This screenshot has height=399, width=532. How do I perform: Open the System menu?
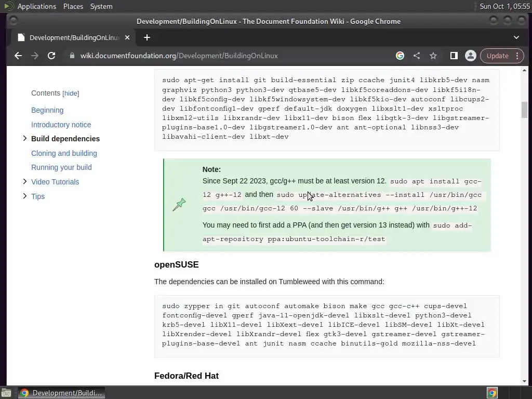click(101, 6)
